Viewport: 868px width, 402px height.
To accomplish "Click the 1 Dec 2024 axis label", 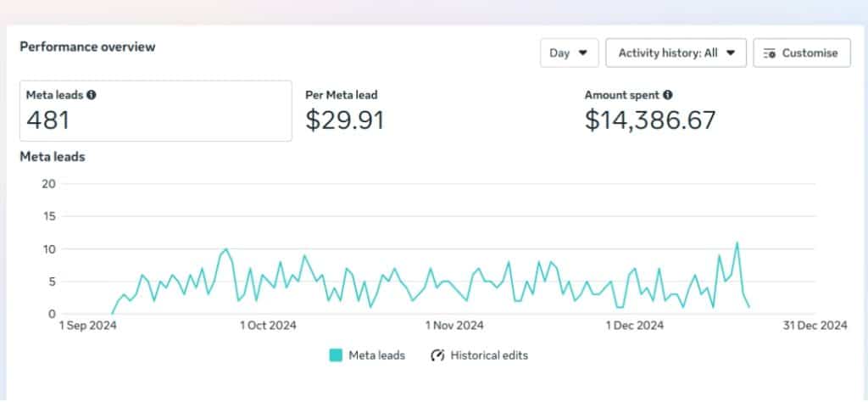I will coord(635,325).
